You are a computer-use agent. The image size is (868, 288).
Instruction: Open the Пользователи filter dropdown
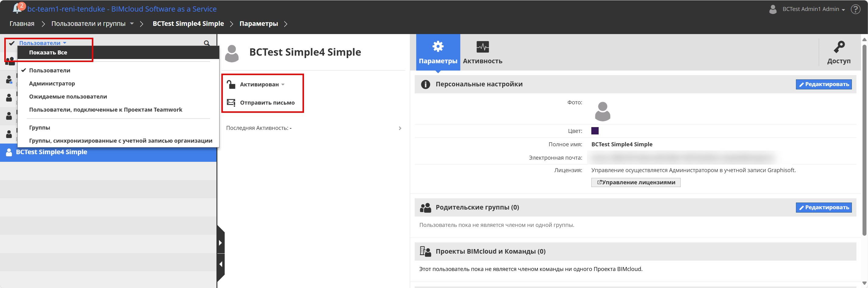[43, 43]
